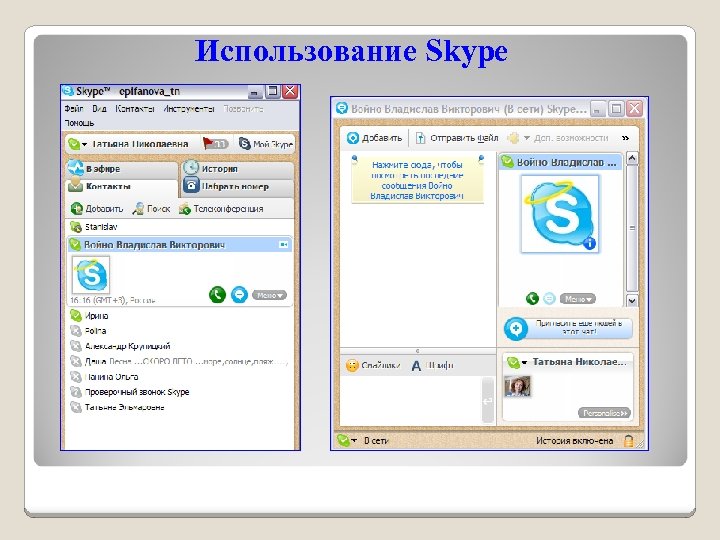720x540 pixels.
Task: Open Доп. возможности dropdown
Action: 558,138
